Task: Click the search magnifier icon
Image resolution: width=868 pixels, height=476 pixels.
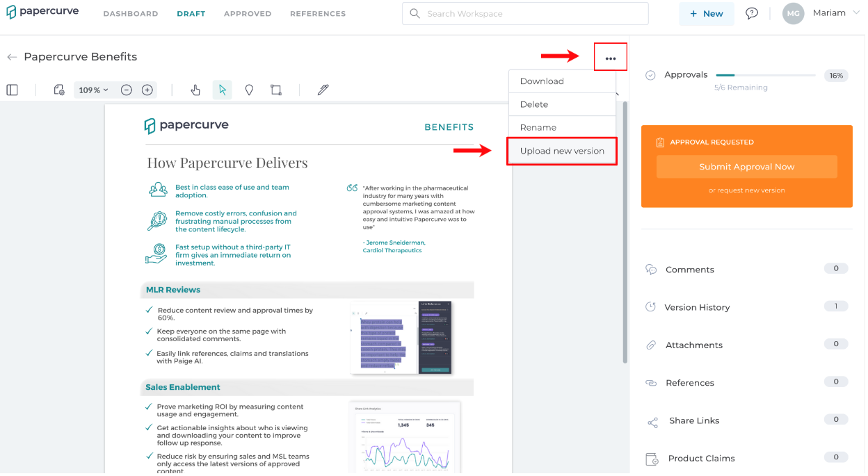Action: pos(415,13)
